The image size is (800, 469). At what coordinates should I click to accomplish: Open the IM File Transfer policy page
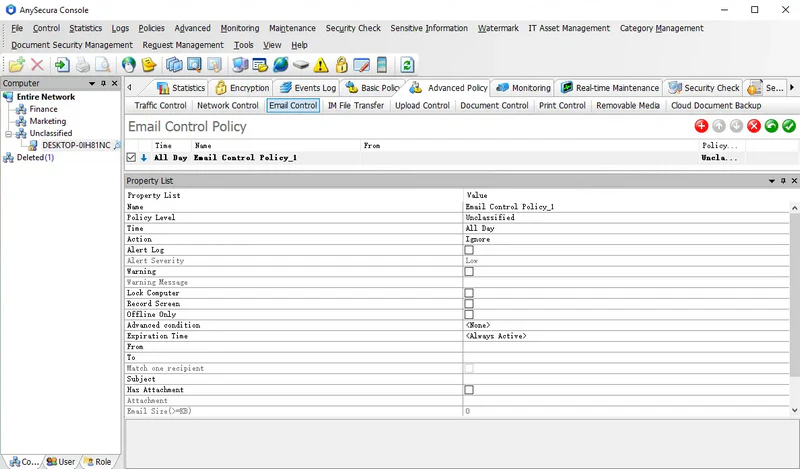[356, 106]
